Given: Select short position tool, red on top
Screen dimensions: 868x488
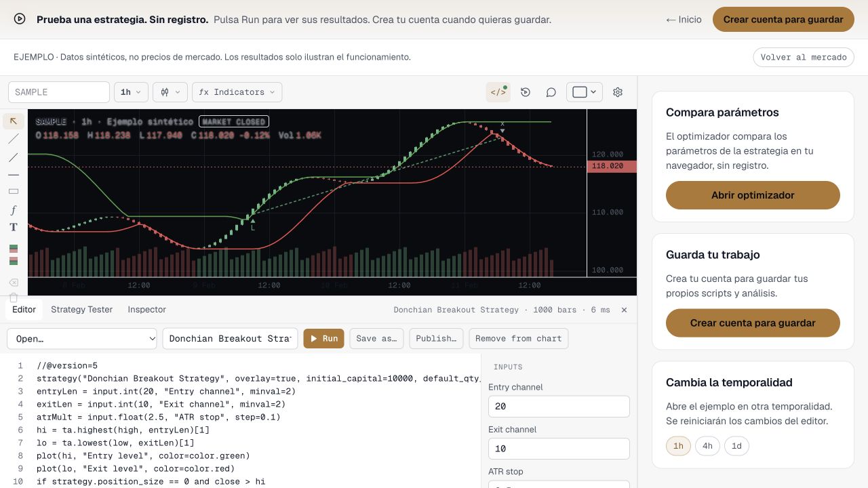Looking at the screenshot, I should point(14,261).
